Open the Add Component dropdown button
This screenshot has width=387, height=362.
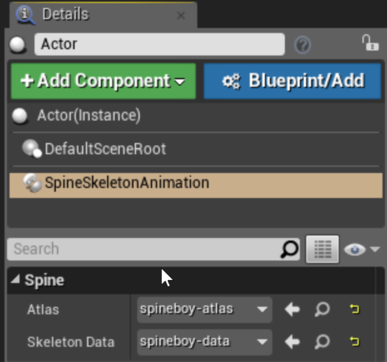(103, 81)
